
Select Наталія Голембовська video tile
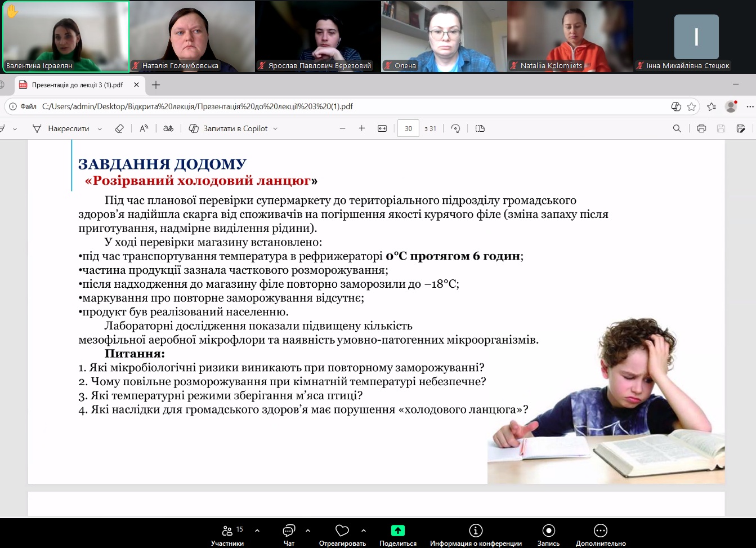point(192,36)
